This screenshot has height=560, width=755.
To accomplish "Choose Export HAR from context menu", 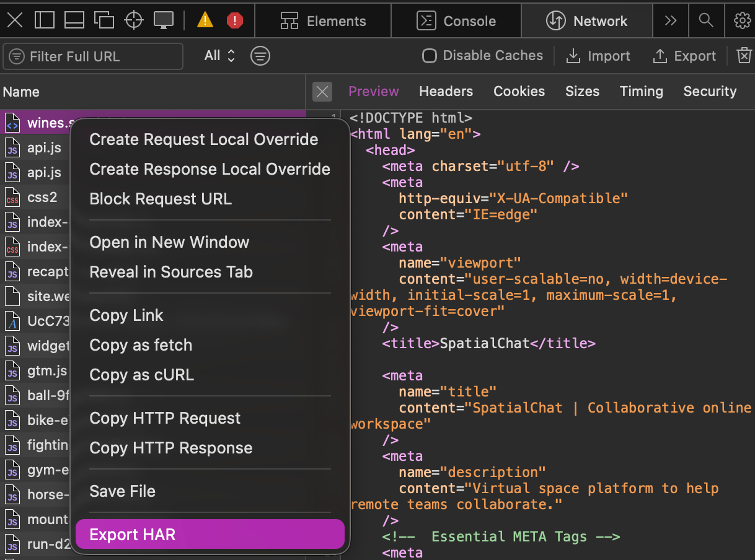I will tap(210, 534).
